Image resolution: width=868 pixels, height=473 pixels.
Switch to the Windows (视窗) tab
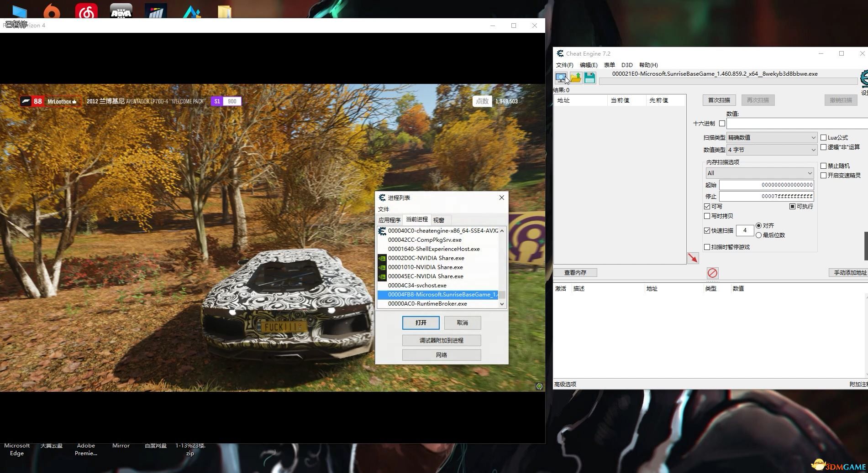[439, 220]
